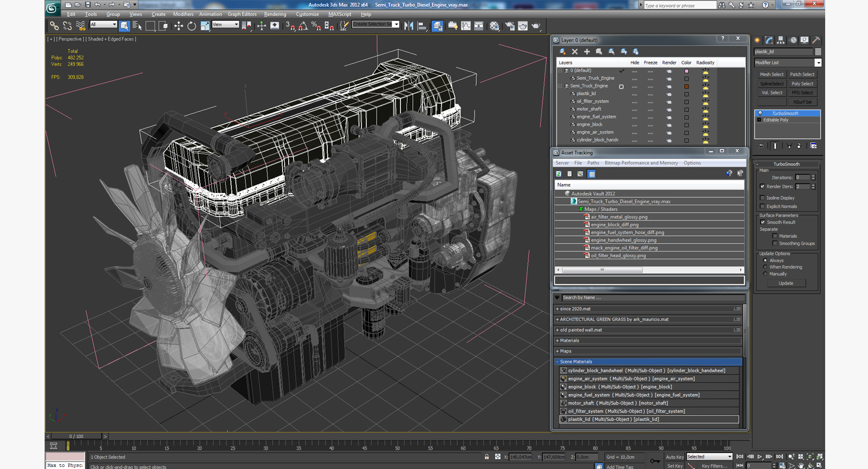Click the Poly Select button
868x469 pixels.
(802, 84)
